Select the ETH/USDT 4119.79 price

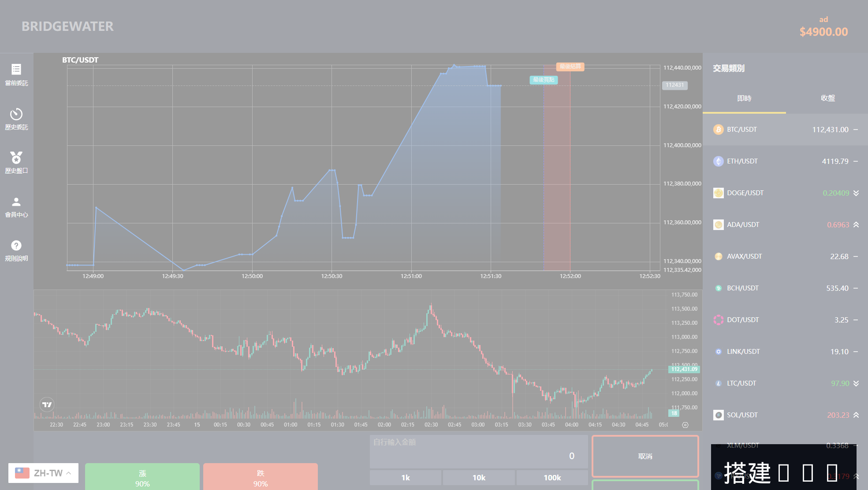tap(835, 161)
